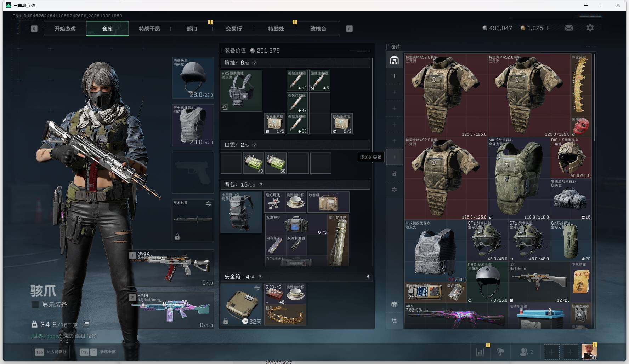Click the swap arrows icon on the safe box
Viewport: 629px width, 364px height.
coord(257,288)
